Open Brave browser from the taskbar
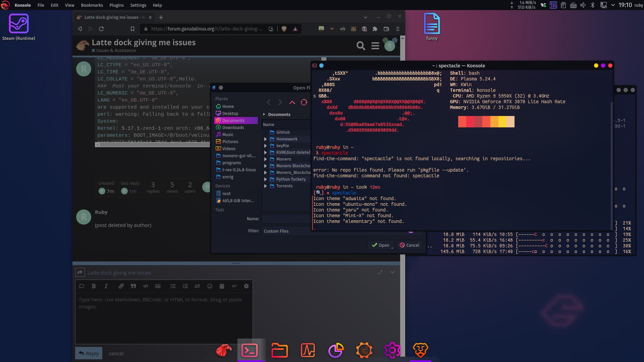Image resolution: width=644 pixels, height=362 pixels. (421, 350)
